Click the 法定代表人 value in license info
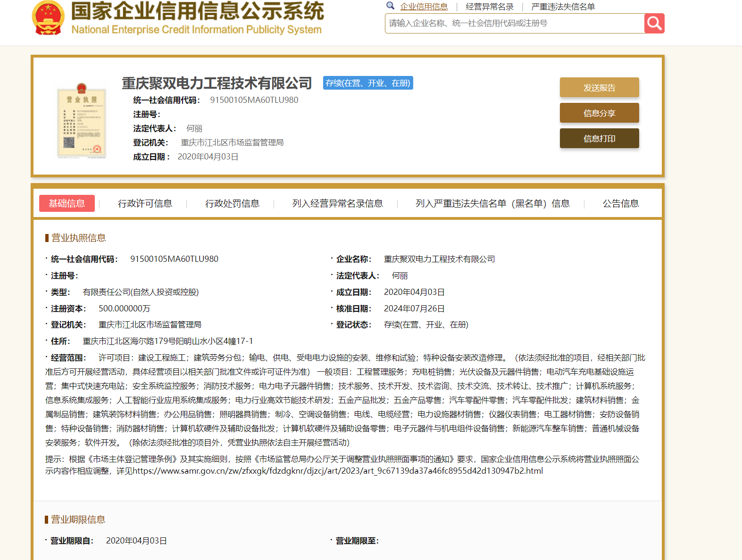The height and width of the screenshot is (560, 742). [x=400, y=276]
